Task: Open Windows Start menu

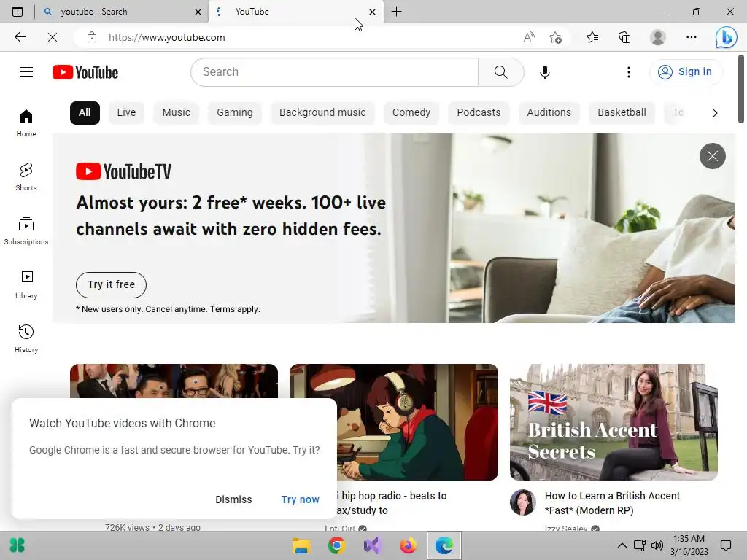Action: (18, 545)
